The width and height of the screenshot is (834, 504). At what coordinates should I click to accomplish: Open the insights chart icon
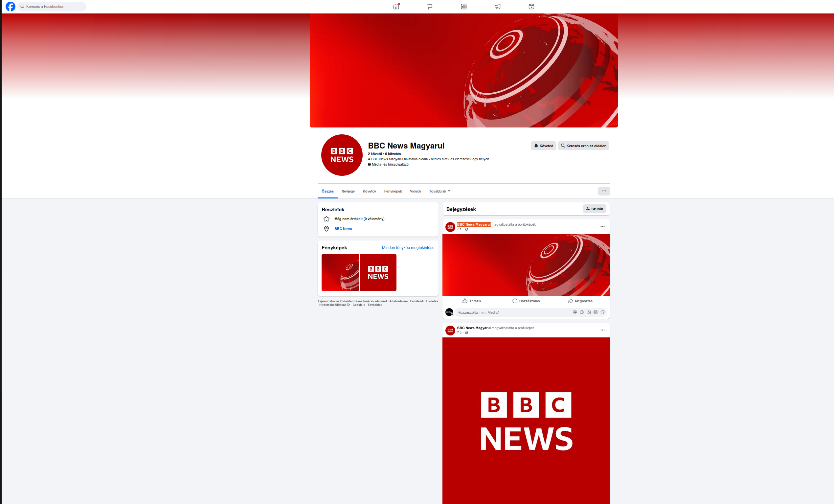tap(464, 7)
